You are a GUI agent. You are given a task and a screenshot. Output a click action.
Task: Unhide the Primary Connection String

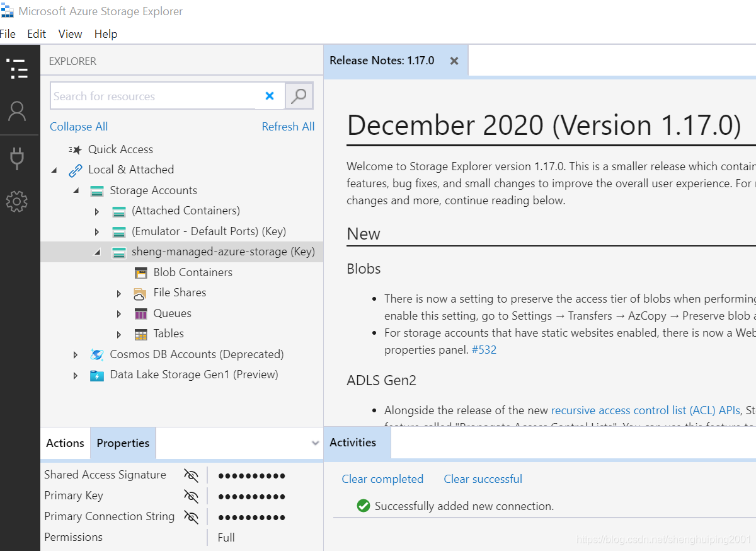coord(191,516)
